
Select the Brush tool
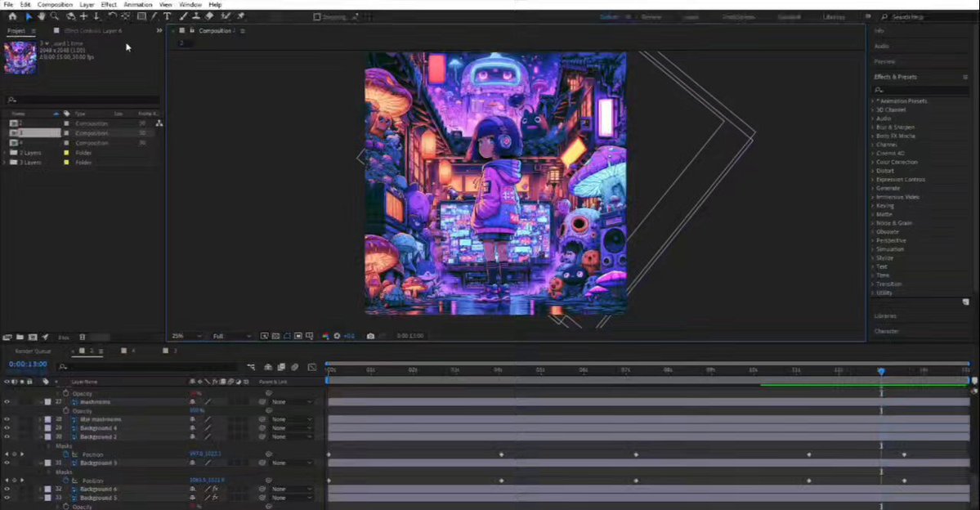(183, 16)
